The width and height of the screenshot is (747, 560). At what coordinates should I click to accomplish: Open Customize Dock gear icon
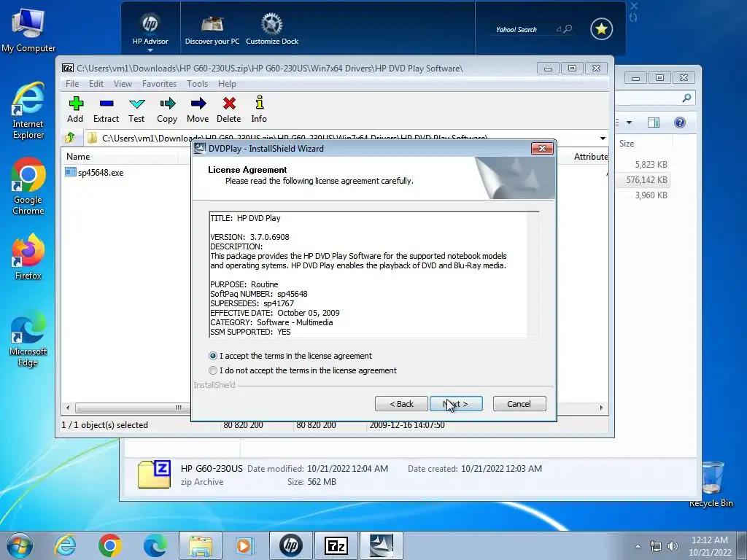[272, 30]
